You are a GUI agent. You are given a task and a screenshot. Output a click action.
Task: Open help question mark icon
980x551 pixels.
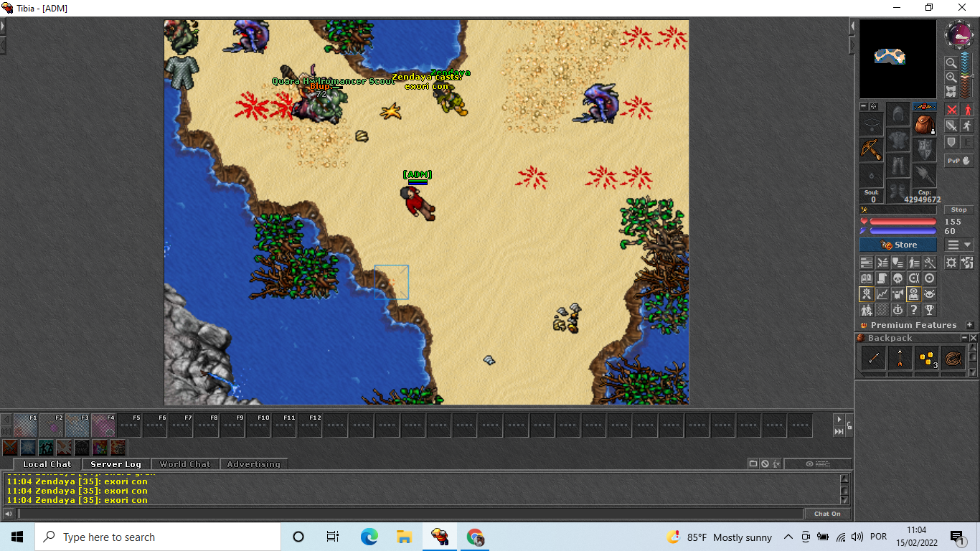click(914, 310)
